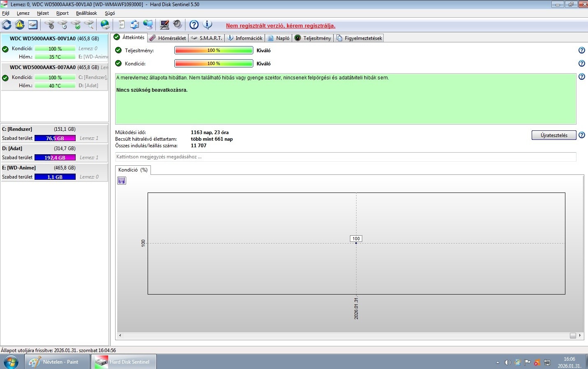Image resolution: width=588 pixels, height=369 pixels.
Task: Click the blue question mark help toolbar icon
Action: point(194,25)
